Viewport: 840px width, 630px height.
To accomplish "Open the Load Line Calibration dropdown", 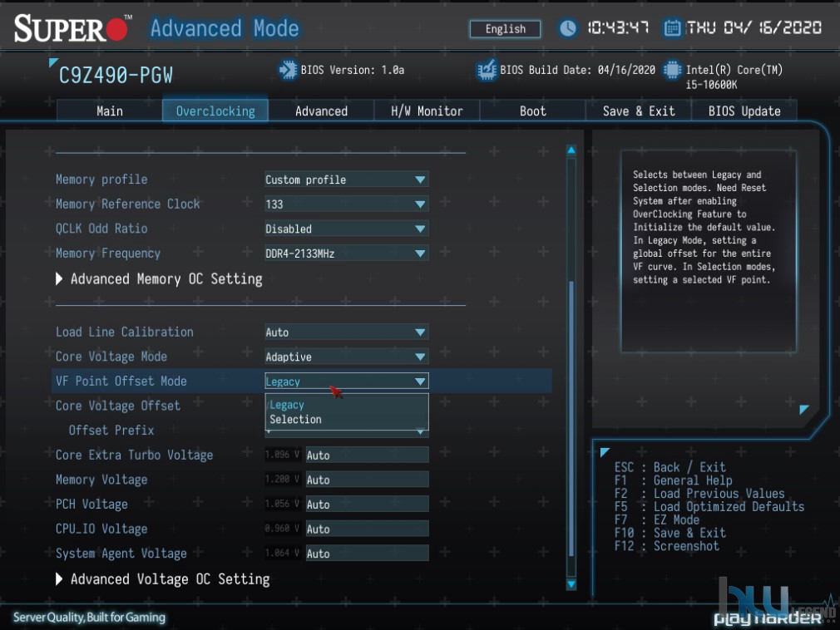I will (x=346, y=332).
